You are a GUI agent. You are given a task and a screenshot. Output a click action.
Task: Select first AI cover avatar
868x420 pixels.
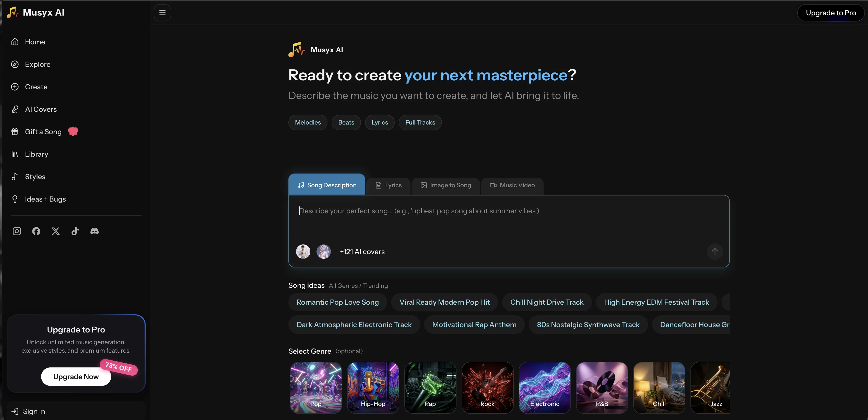(x=303, y=251)
